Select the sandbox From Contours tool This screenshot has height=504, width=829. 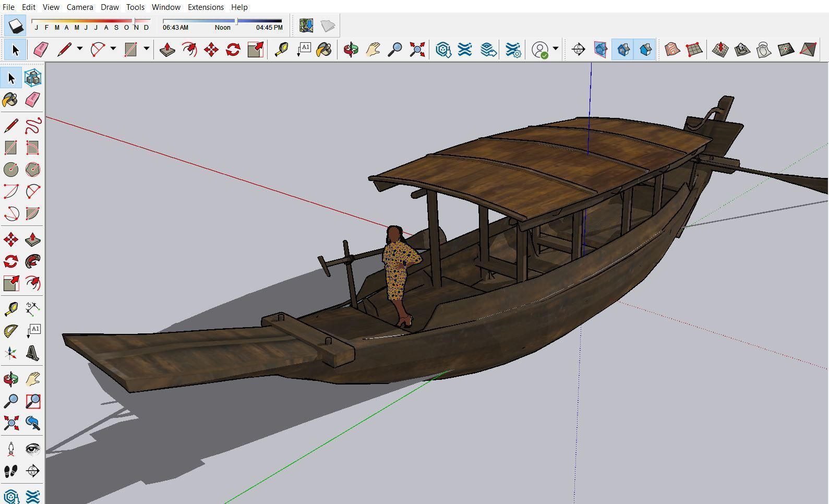tap(672, 50)
